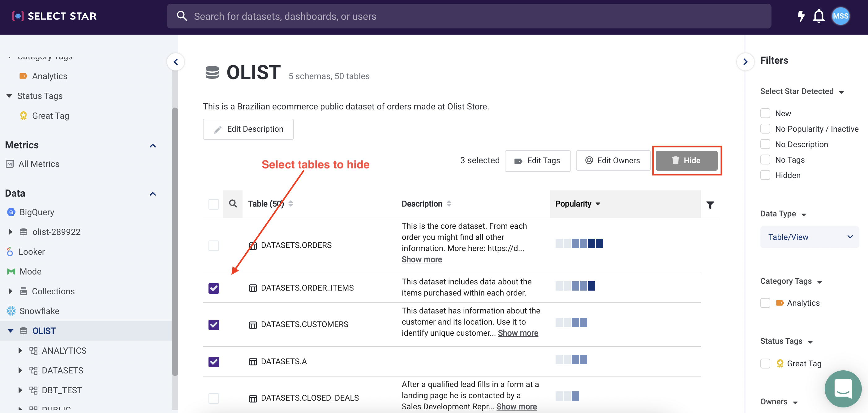Click the Snowflake icon in sidebar

click(11, 311)
